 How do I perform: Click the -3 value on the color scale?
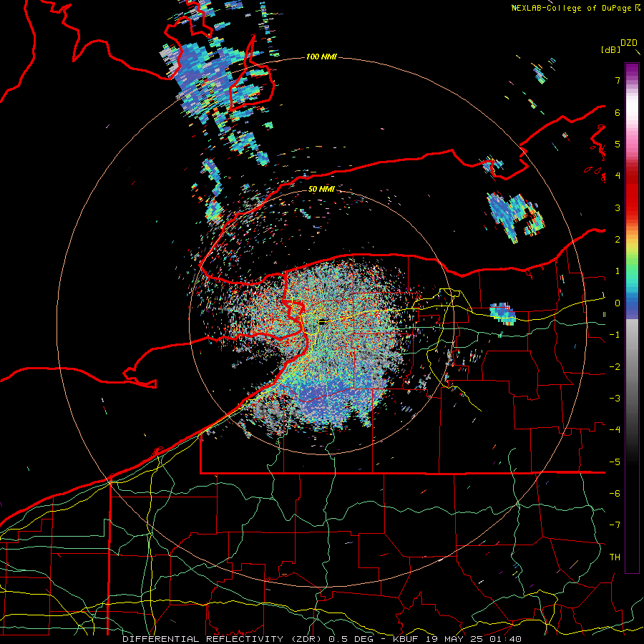[615, 399]
